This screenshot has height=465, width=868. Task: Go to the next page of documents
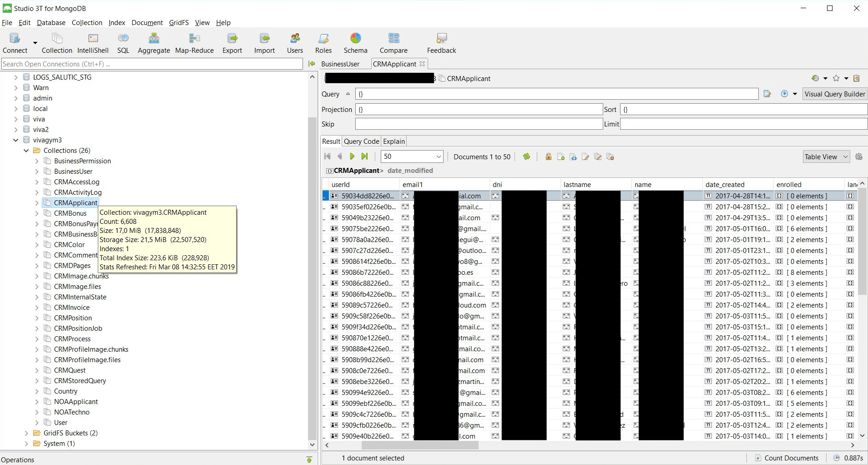[x=352, y=157]
